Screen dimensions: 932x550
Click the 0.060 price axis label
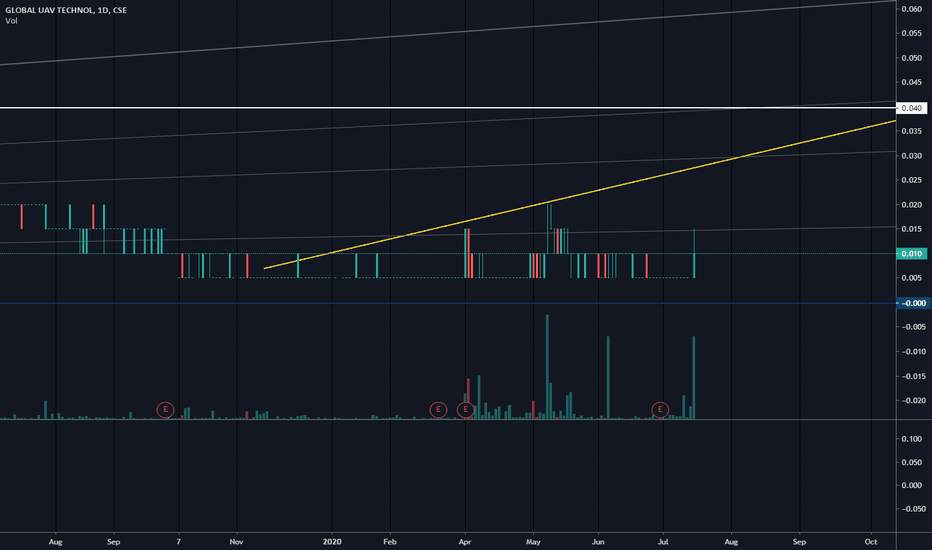(912, 9)
